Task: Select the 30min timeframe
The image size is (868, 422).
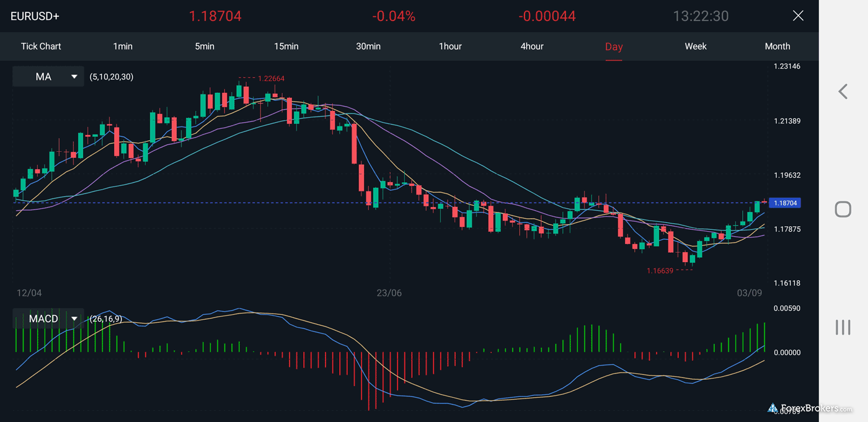Action: tap(368, 46)
